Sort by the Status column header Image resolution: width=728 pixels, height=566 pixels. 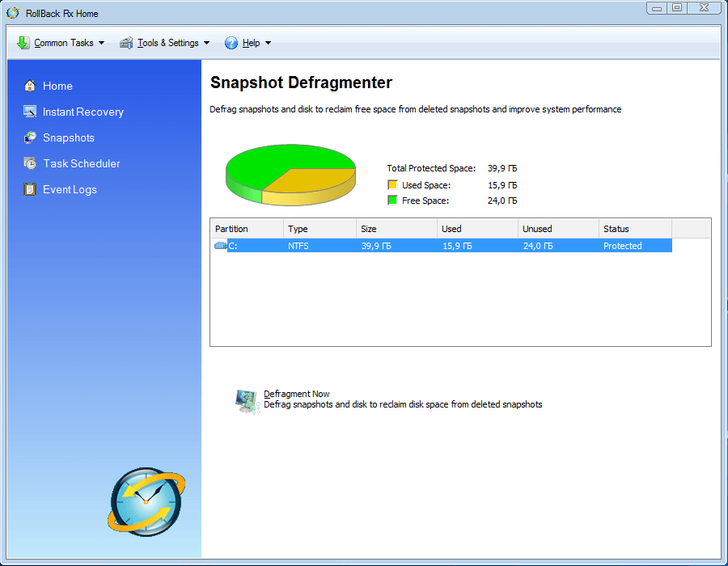click(x=635, y=229)
